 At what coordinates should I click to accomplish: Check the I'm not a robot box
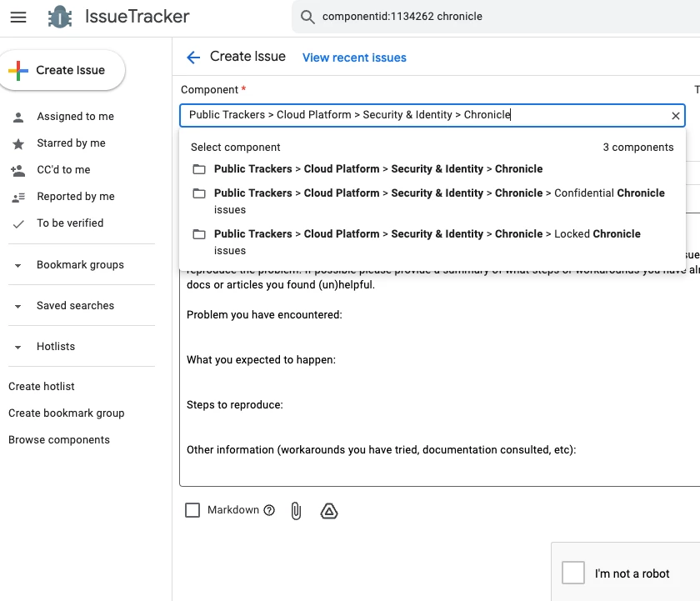573,573
